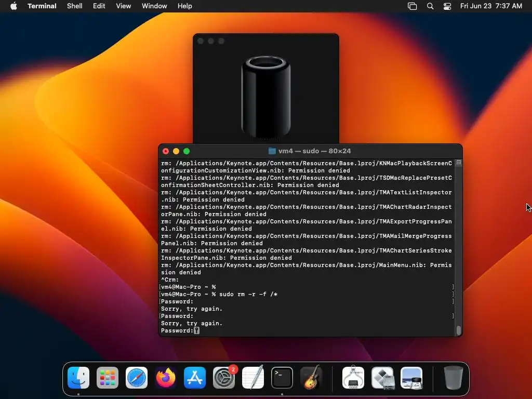The image size is (532, 399).
Task: Open the Trash in the Dock
Action: pyautogui.click(x=453, y=378)
